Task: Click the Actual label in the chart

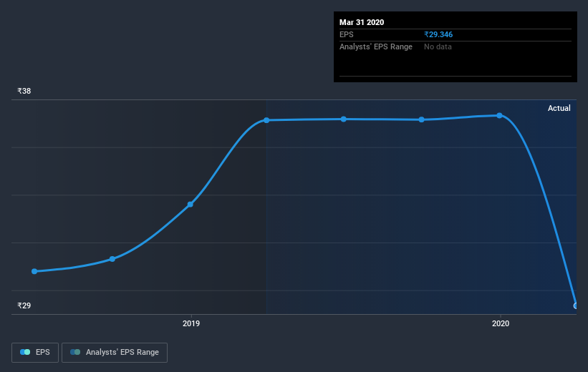Action: (x=559, y=108)
